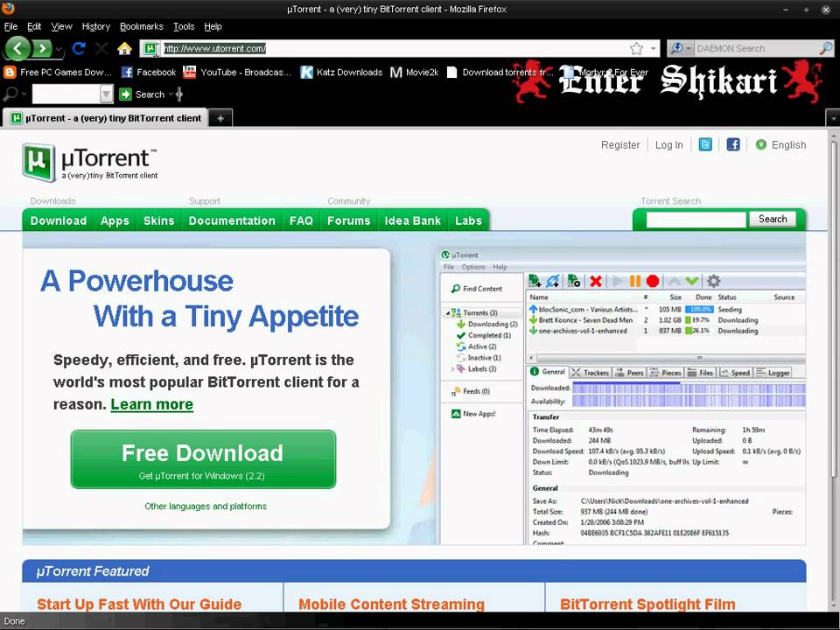840x630 pixels.
Task: Open the Katz Downloads bookmark
Action: (341, 72)
